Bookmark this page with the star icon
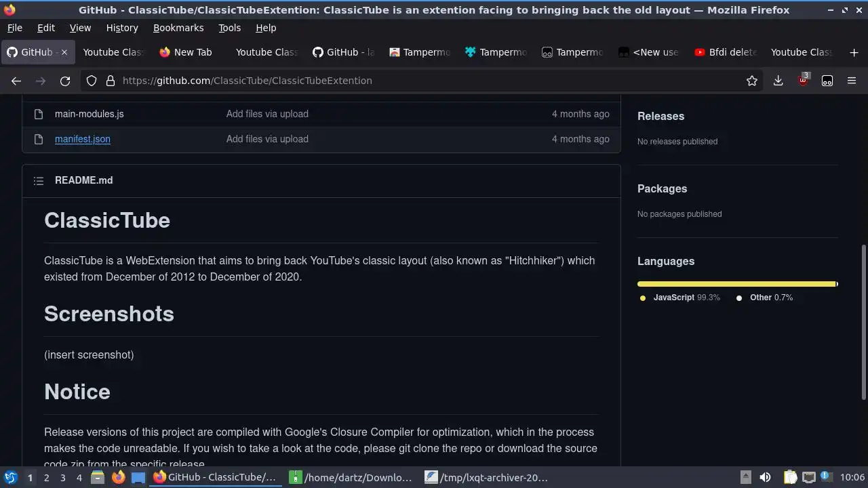This screenshot has height=488, width=868. coord(752,81)
